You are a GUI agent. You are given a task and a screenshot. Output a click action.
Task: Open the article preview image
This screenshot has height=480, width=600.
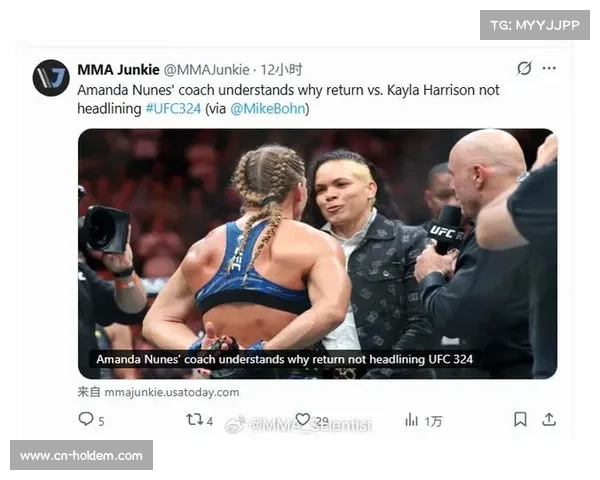tap(318, 253)
